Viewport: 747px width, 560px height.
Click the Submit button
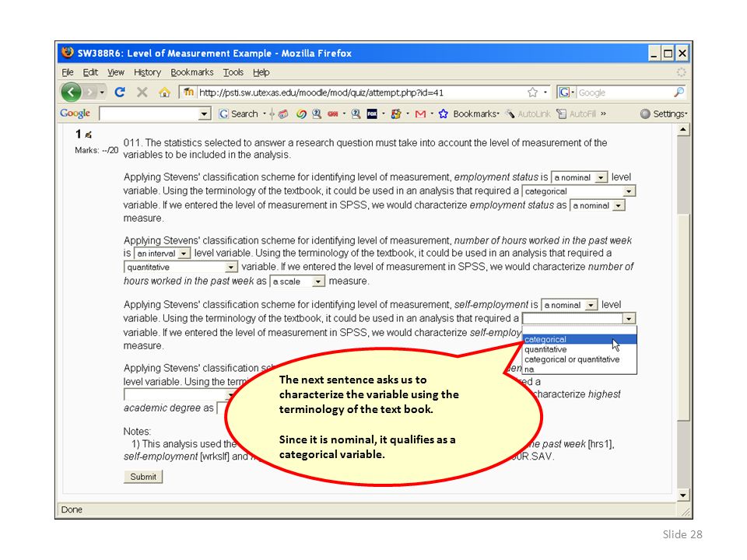143,477
